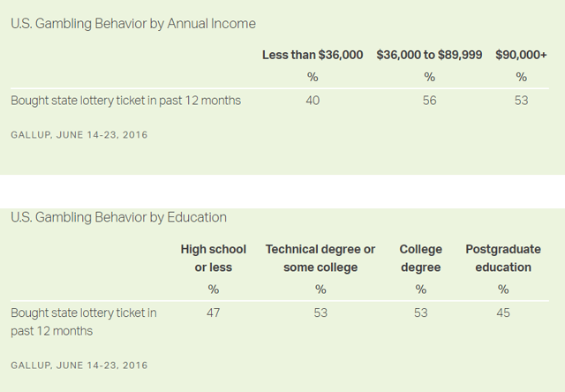Click the education table's lottery ticket row label
Screen dimensions: 565x392
pos(84,321)
